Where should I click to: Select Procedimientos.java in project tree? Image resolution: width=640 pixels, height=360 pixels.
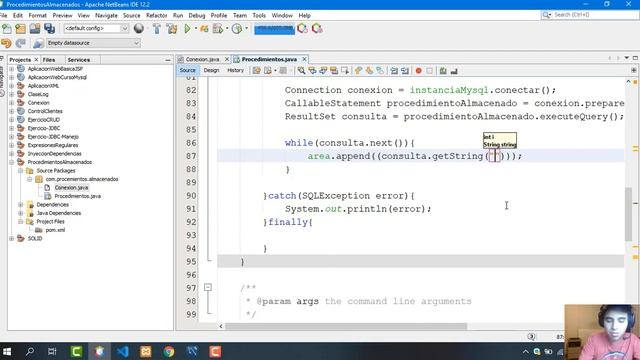coord(78,196)
